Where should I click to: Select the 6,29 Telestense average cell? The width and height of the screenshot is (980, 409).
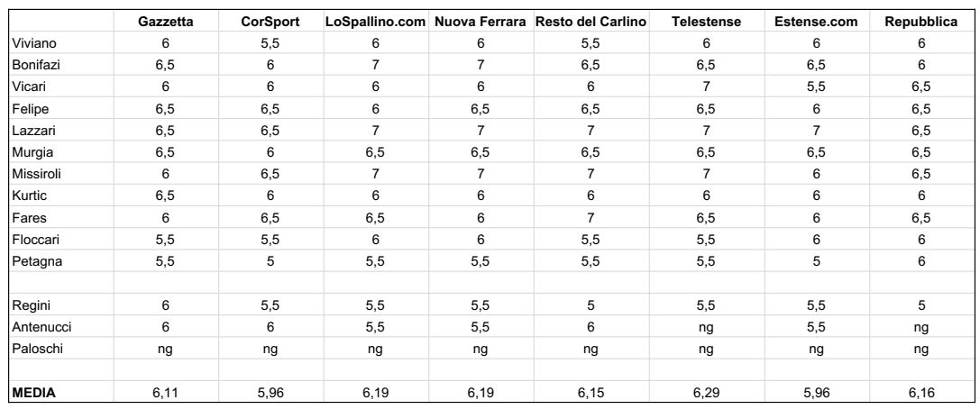coord(706,393)
